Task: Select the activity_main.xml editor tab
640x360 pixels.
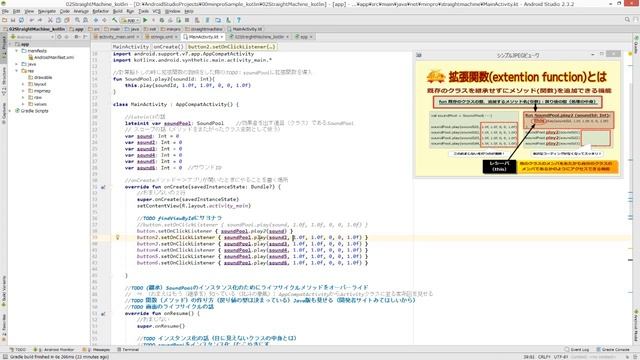Action: click(x=116, y=37)
